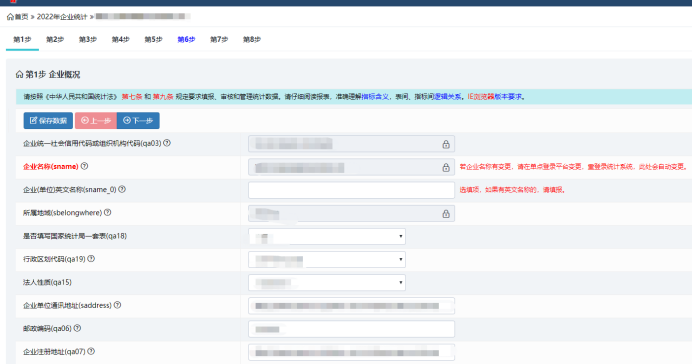Select the 第4步 tab

coord(120,39)
